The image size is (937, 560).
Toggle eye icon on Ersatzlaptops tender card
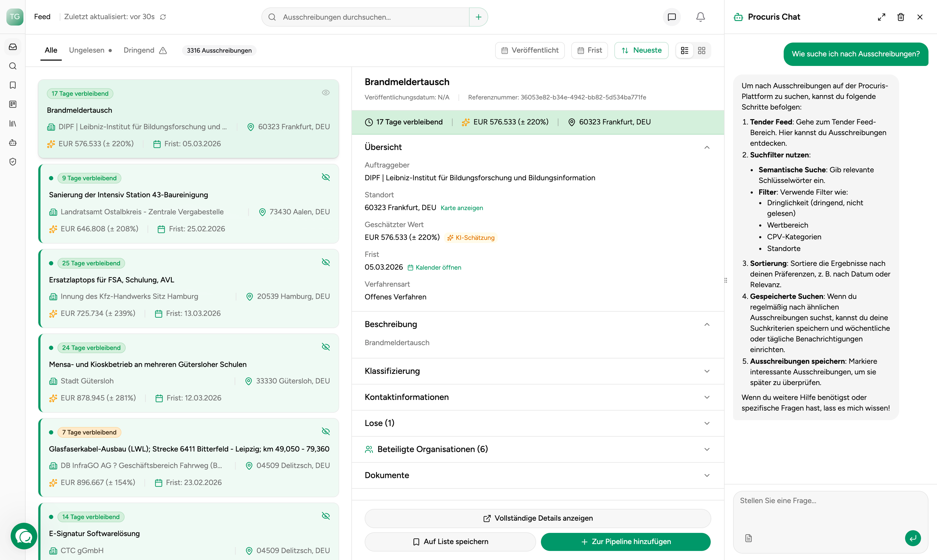click(x=326, y=262)
